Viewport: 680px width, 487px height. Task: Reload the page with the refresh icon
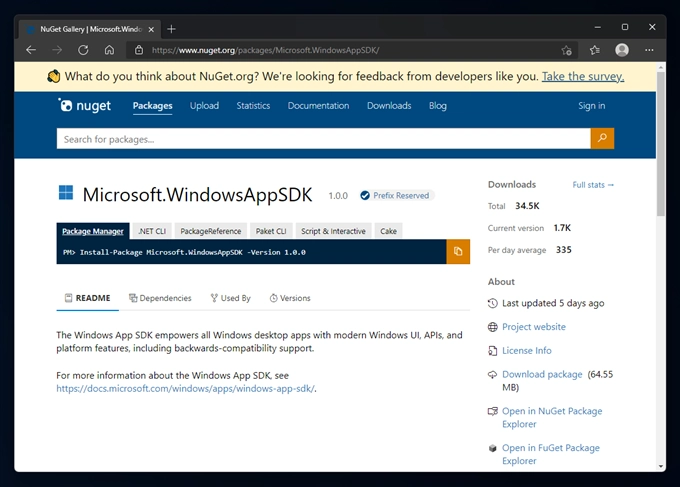83,50
